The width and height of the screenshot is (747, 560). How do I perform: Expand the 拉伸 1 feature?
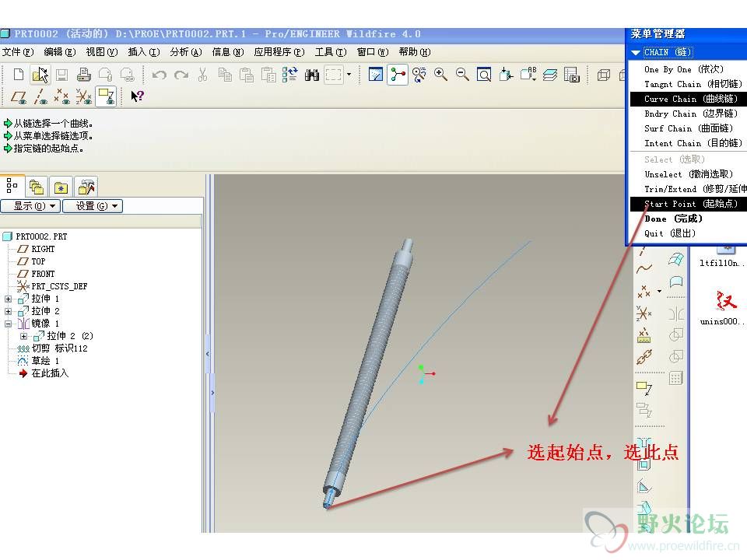(8, 299)
